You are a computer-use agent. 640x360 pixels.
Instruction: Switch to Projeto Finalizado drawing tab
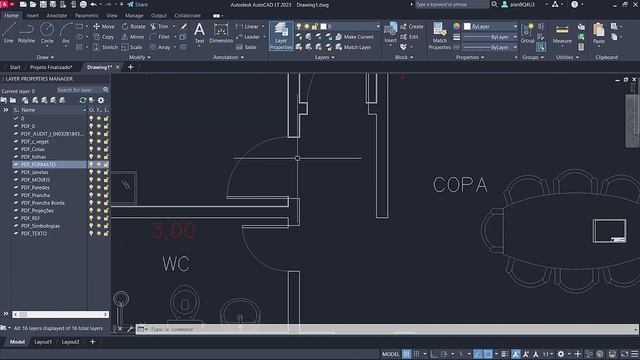(x=51, y=67)
